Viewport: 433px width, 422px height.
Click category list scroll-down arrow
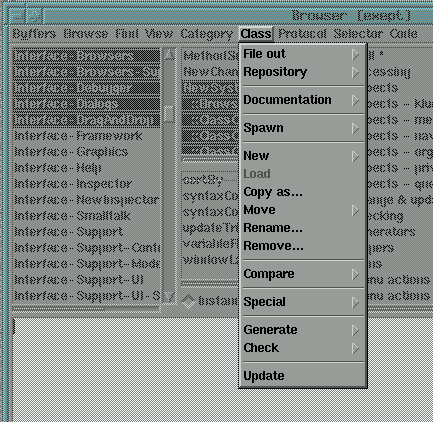(x=169, y=296)
